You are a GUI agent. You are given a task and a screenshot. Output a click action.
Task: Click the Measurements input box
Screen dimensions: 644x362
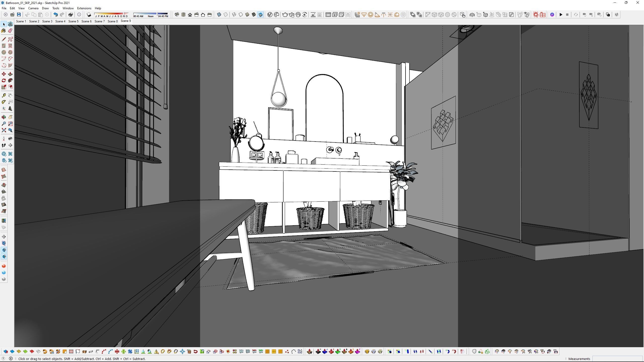click(617, 359)
